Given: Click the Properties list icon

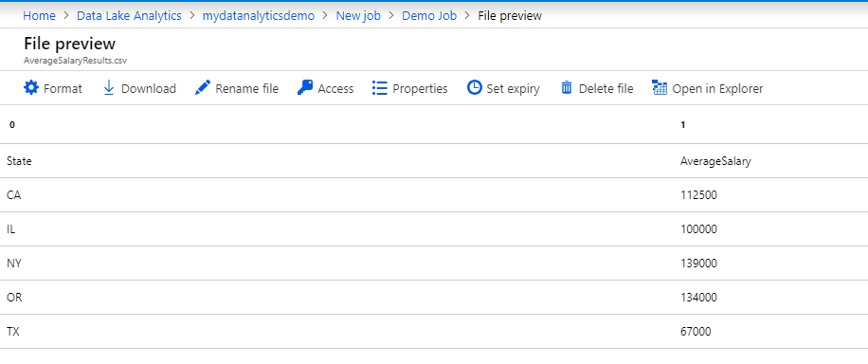Looking at the screenshot, I should 380,88.
